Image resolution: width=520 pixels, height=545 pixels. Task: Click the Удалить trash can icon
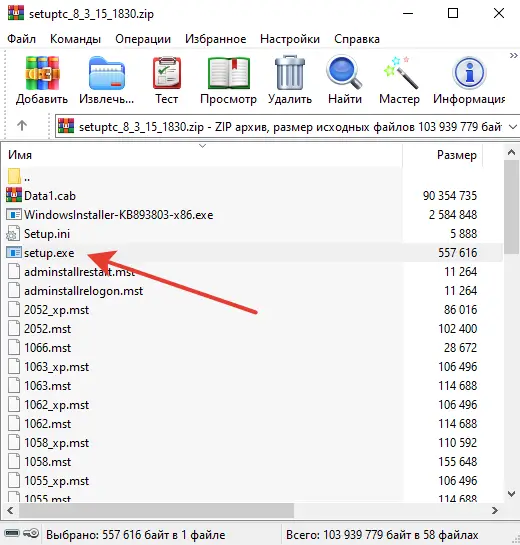click(290, 73)
